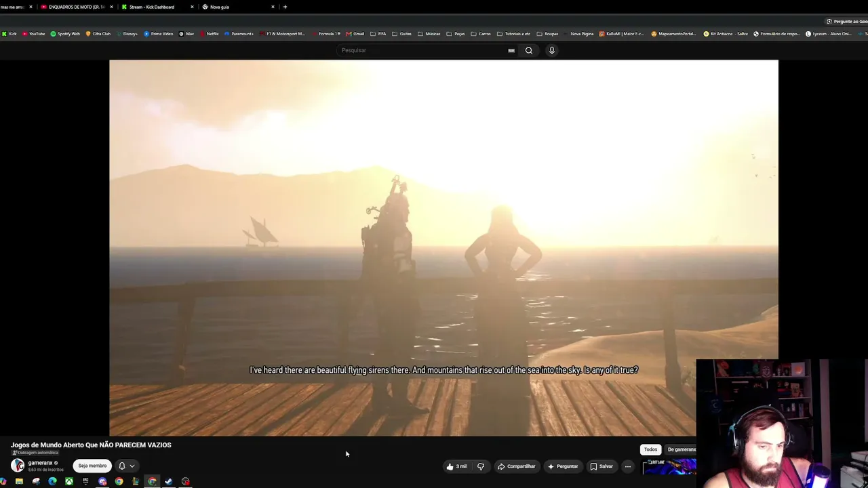Open the YouTube bookmark
This screenshot has width=868, height=488.
pyautogui.click(x=33, y=34)
